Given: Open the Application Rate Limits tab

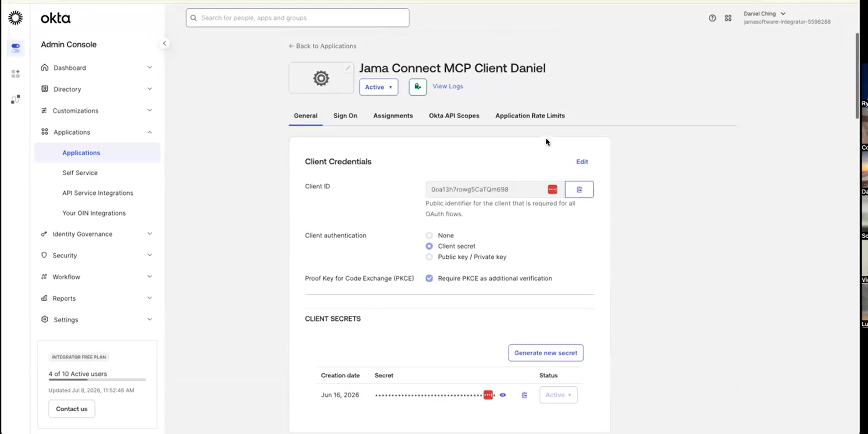Looking at the screenshot, I should point(530,116).
